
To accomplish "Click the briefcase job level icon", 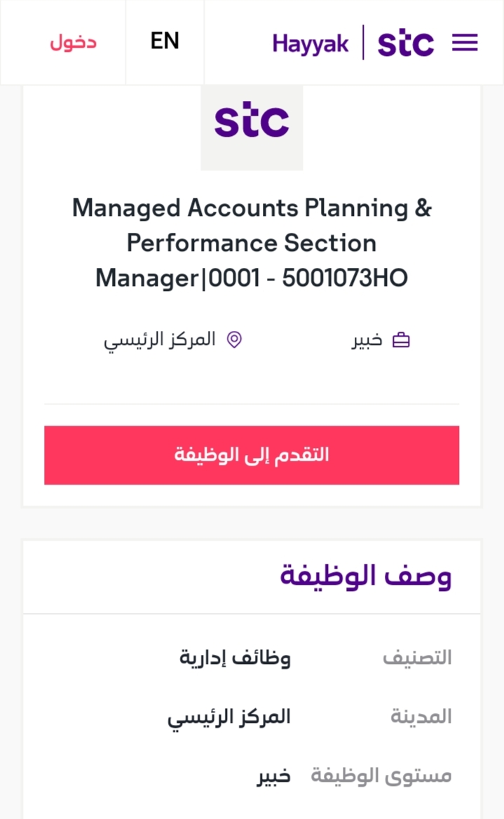I will (x=401, y=340).
